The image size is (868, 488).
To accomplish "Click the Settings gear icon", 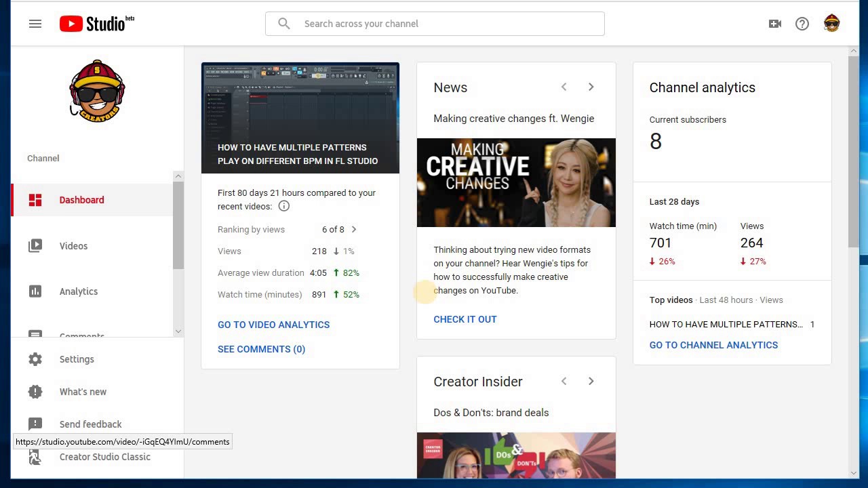I will coord(35,359).
